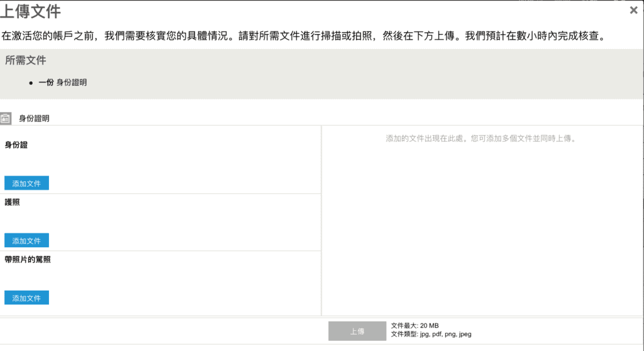Click the grey required-documents info box

tap(321, 74)
